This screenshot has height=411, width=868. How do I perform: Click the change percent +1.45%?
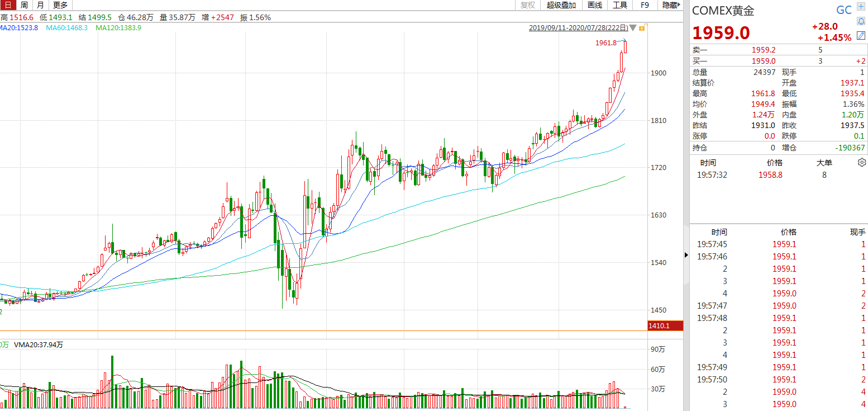[x=834, y=38]
